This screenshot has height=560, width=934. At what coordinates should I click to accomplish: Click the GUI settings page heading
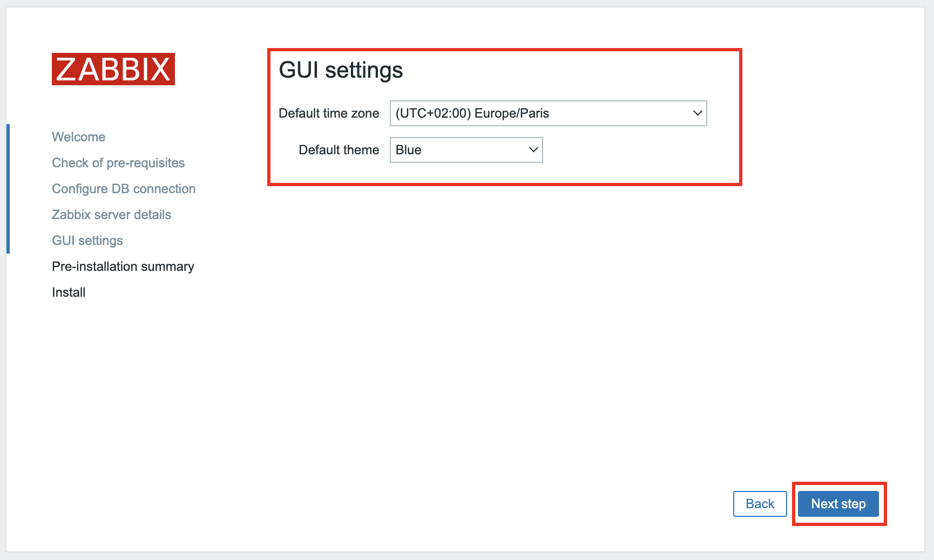click(x=341, y=70)
